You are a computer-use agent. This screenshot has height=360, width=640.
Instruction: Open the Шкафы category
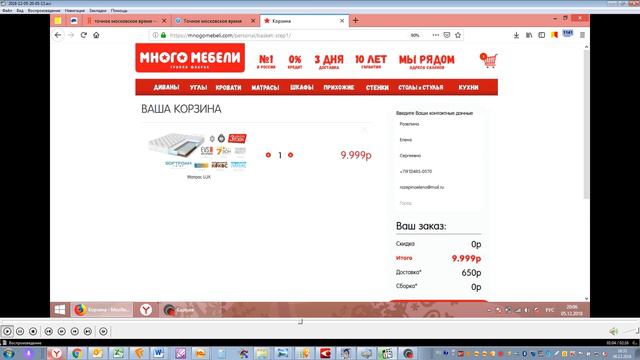(302, 87)
